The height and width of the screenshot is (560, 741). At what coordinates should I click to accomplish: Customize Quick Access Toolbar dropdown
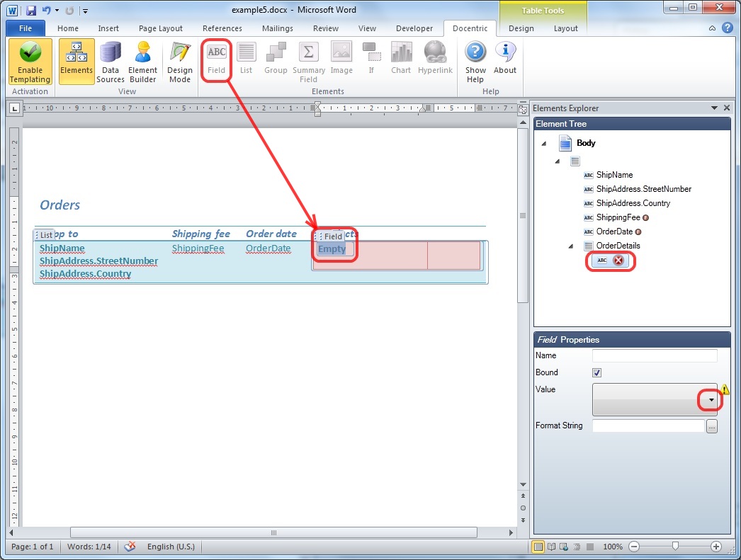pyautogui.click(x=86, y=11)
